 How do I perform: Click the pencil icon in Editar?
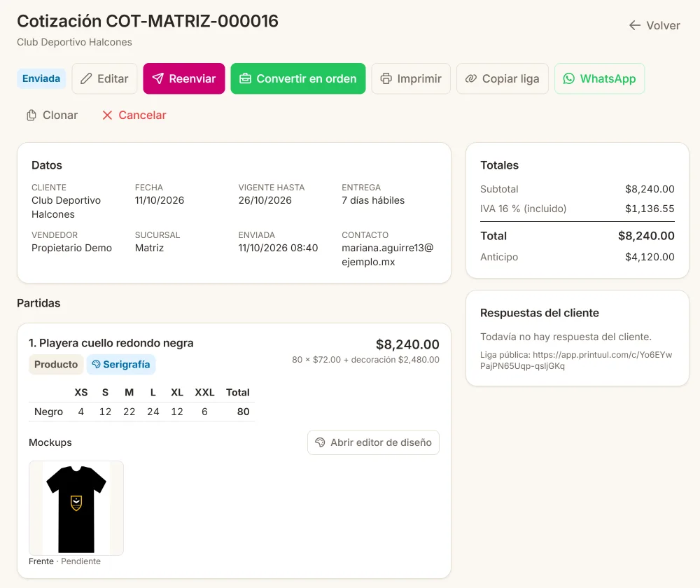coord(86,78)
